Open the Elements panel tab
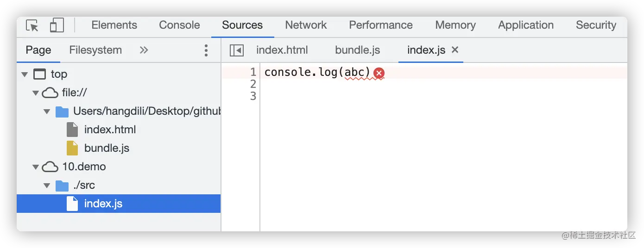Screen dimensions: 644x248 (x=114, y=25)
